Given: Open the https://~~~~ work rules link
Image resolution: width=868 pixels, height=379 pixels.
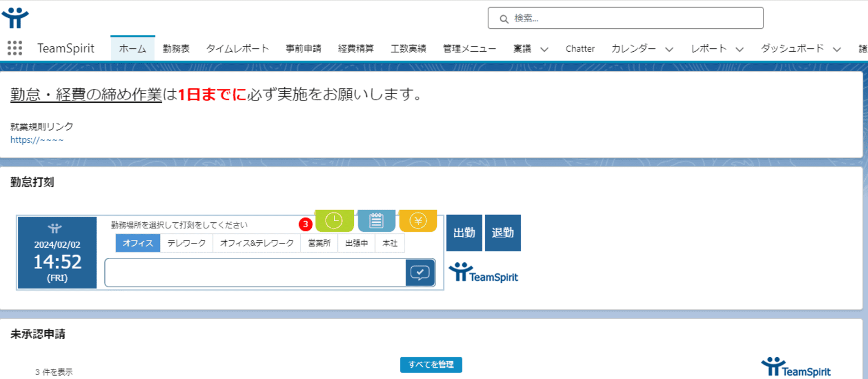Looking at the screenshot, I should pos(37,140).
